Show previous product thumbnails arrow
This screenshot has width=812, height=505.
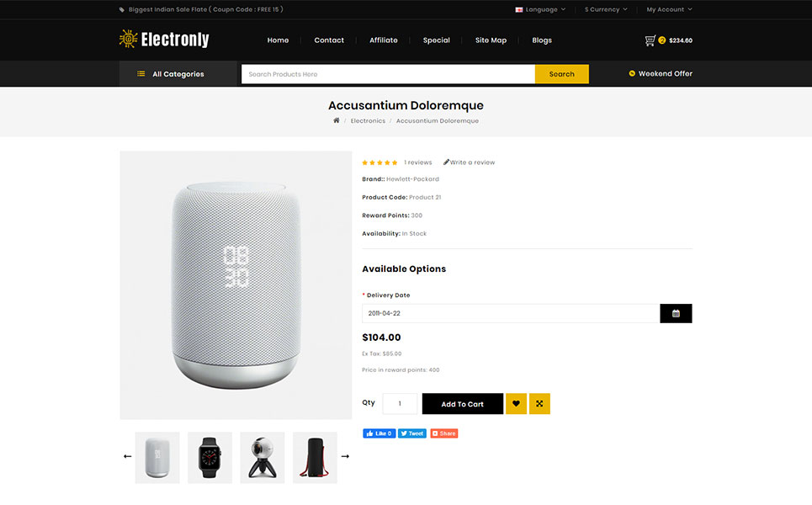click(x=128, y=456)
